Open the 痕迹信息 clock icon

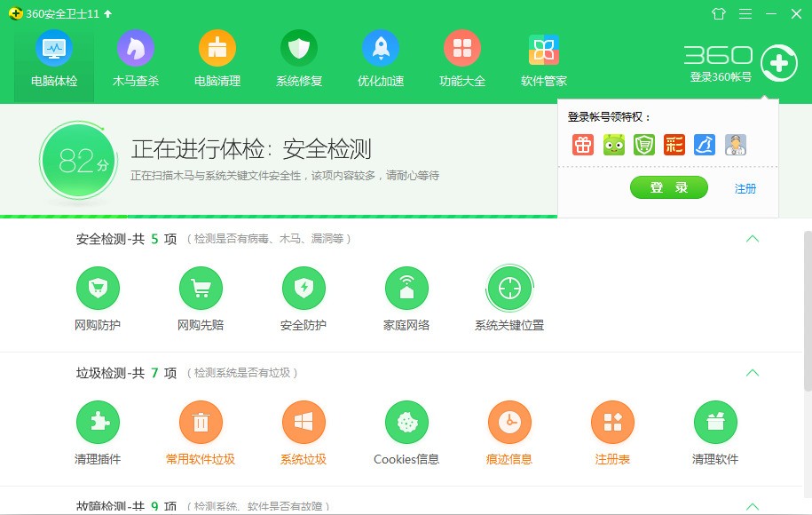pyautogui.click(x=510, y=424)
